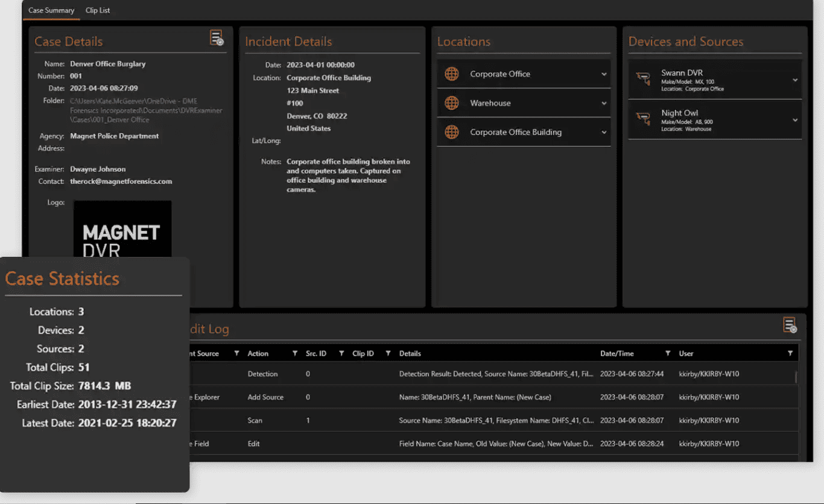
Task: Select the Add Source action row
Action: [x=493, y=397]
